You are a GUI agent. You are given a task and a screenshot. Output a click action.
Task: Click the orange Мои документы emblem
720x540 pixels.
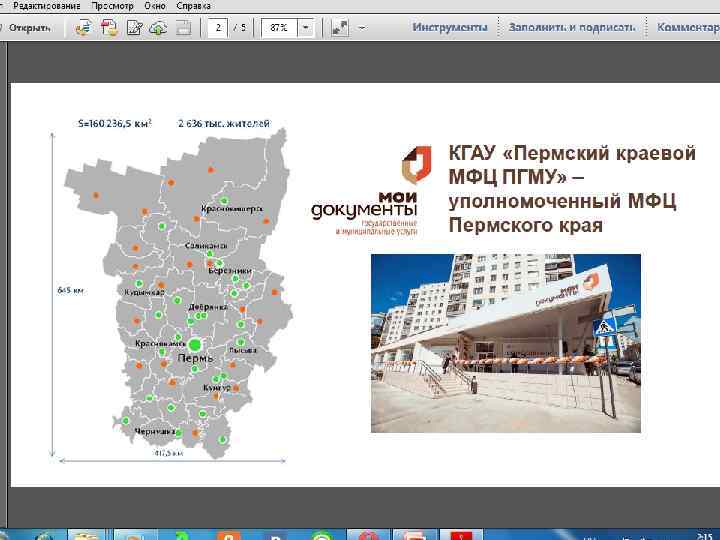[416, 164]
